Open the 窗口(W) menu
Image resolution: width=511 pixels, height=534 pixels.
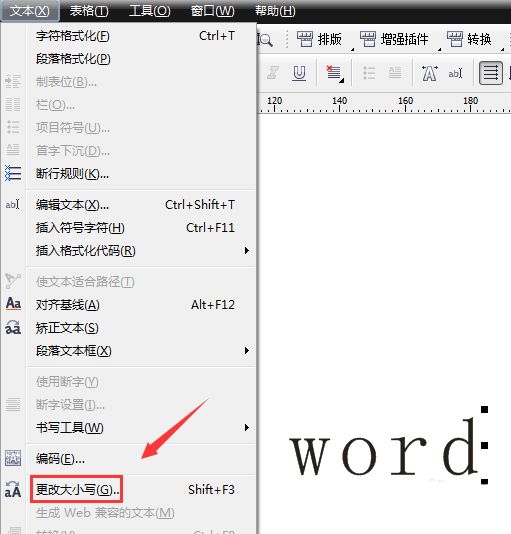tap(213, 11)
